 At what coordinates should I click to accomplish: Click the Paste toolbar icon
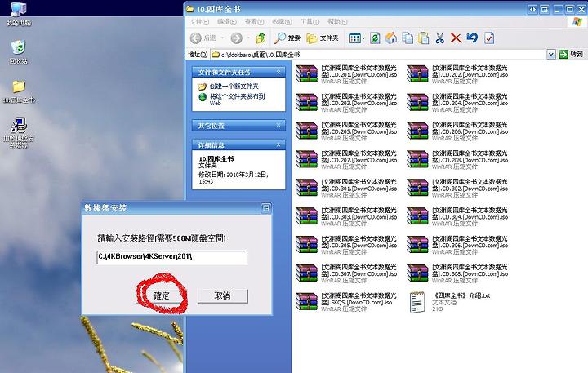pos(424,38)
